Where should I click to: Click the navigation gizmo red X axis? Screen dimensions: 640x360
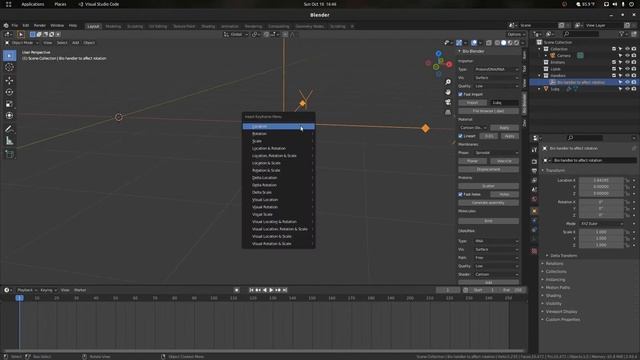tap(449, 64)
